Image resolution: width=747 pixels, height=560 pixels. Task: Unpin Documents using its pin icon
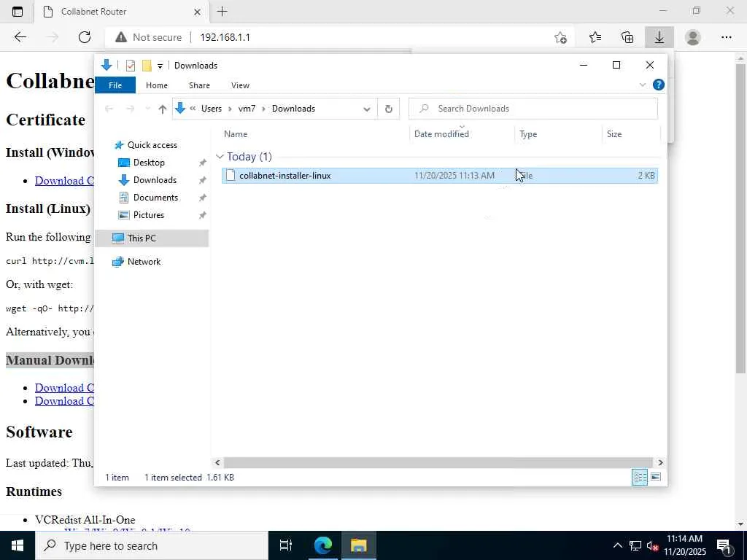[x=203, y=198]
